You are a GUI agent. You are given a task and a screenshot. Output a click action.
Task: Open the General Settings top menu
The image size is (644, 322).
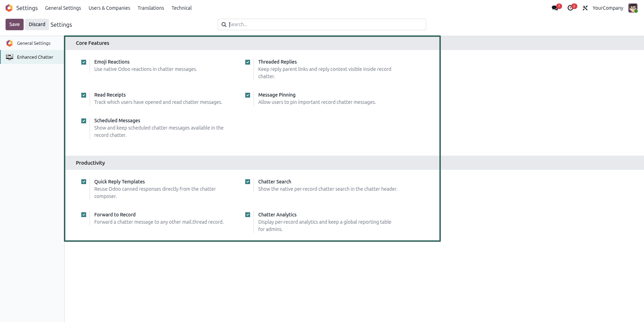[63, 8]
